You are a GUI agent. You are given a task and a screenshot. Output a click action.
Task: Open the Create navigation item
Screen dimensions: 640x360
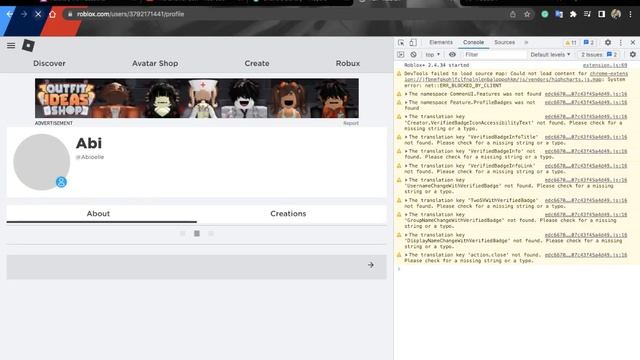click(257, 63)
